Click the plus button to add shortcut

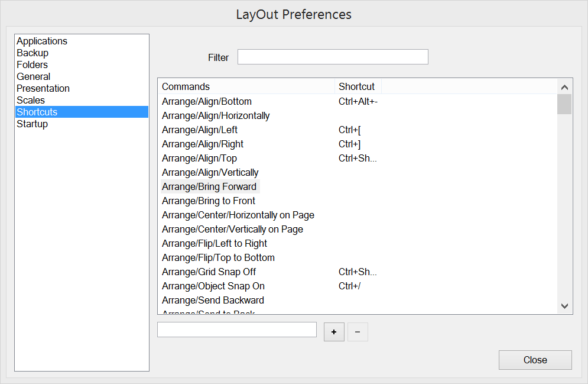(x=334, y=332)
